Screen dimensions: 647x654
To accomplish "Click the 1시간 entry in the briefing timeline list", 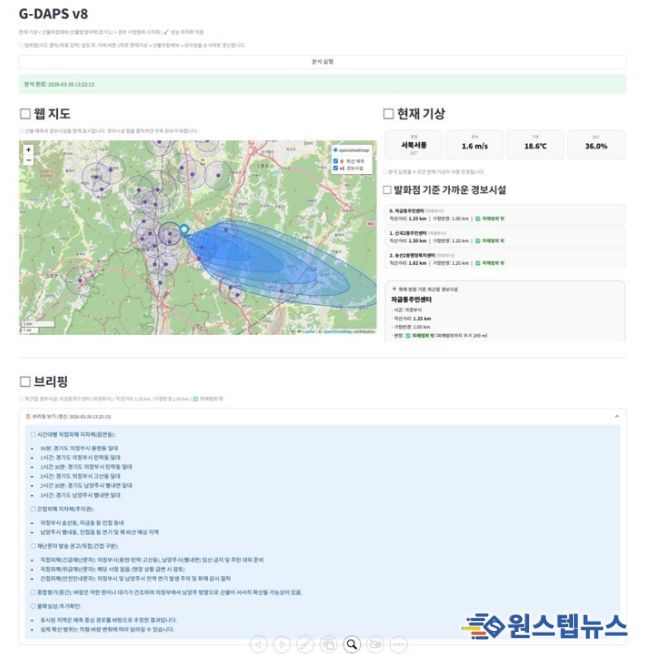I will click(x=81, y=458).
